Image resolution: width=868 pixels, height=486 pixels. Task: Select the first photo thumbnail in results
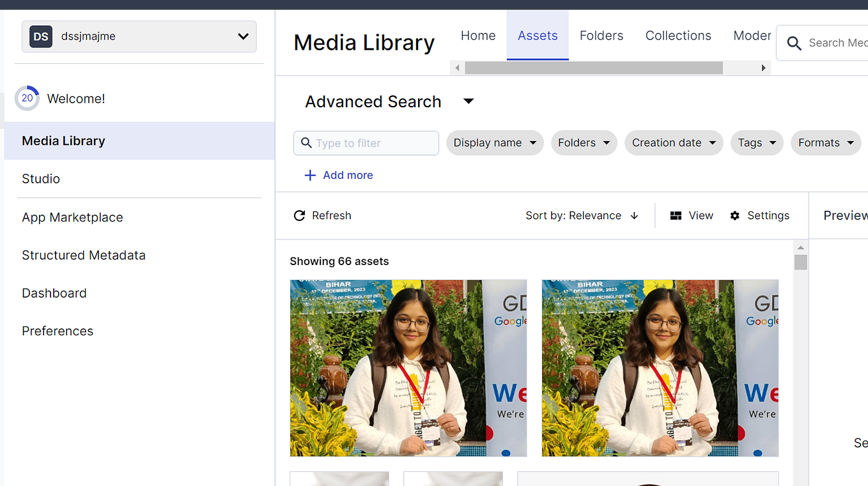coord(408,368)
